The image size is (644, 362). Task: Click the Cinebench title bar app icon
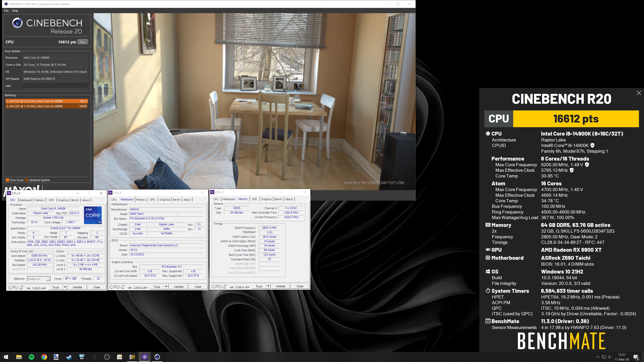pyautogui.click(x=6, y=4)
